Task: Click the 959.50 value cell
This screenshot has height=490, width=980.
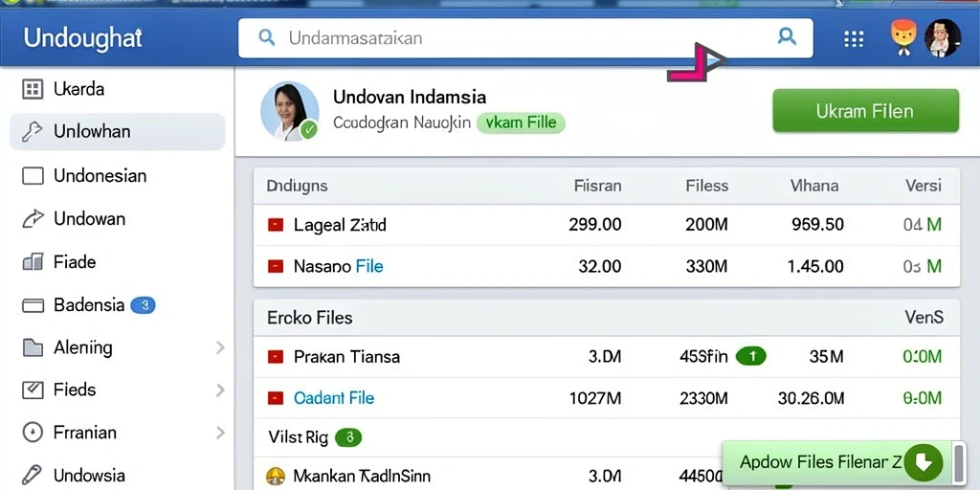Action: (x=817, y=225)
